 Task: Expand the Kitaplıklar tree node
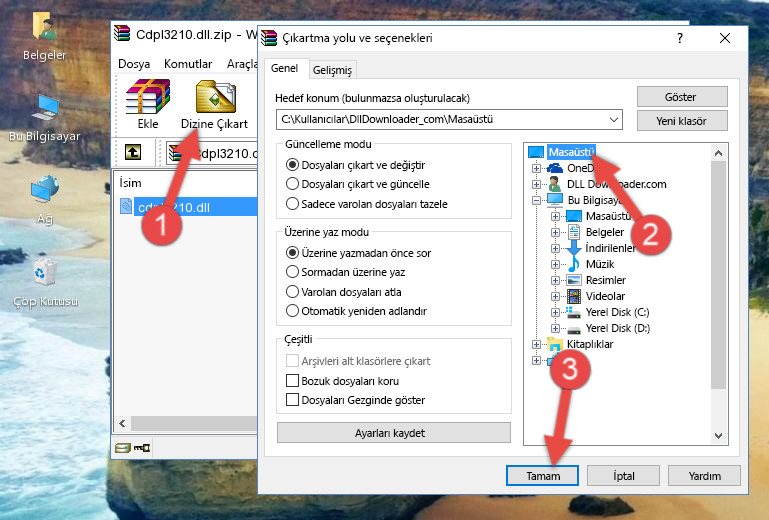(536, 344)
